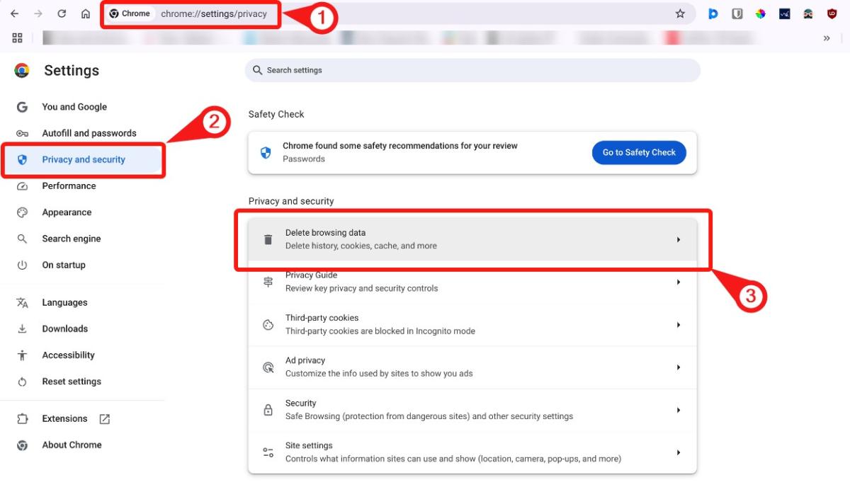Click the trash icon on Delete browsing data
Image resolution: width=850 pixels, height=504 pixels.
(x=268, y=239)
